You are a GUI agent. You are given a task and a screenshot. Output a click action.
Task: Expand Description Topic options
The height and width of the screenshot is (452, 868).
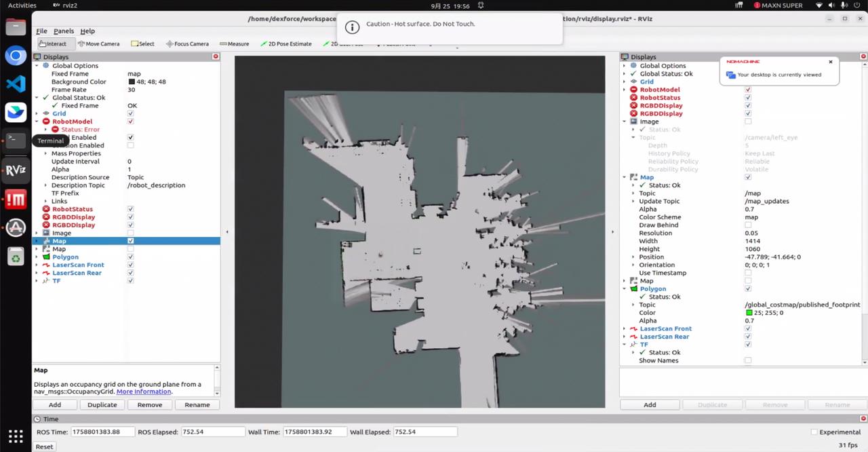click(x=45, y=185)
